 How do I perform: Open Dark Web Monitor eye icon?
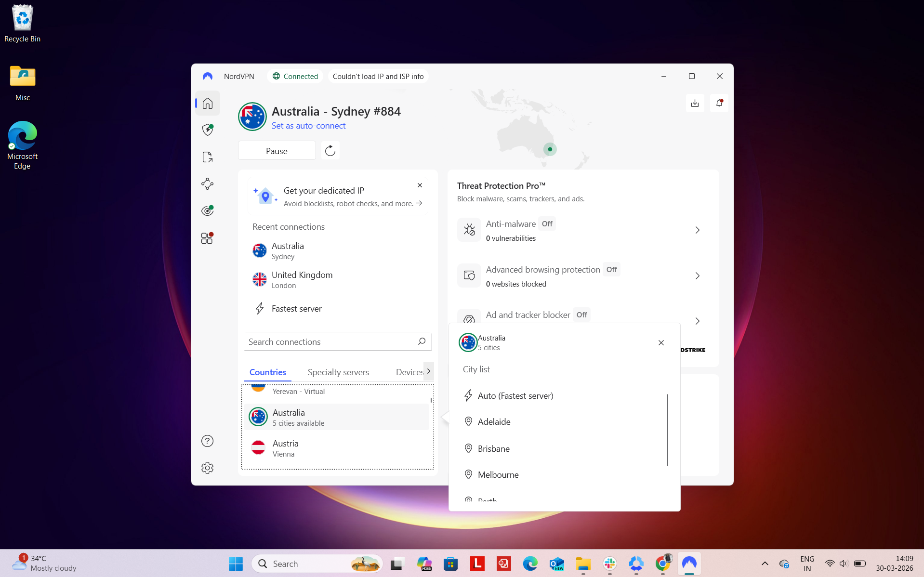pyautogui.click(x=207, y=210)
